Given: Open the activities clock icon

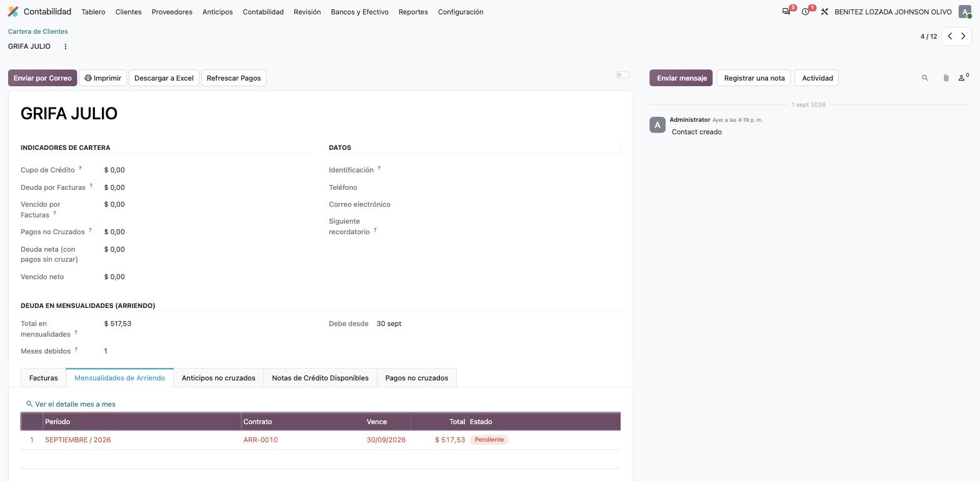Looking at the screenshot, I should (806, 12).
